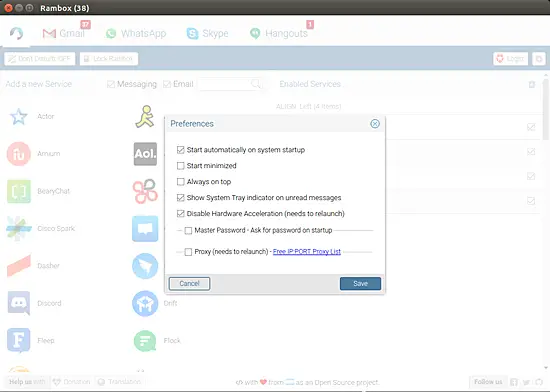Select the blue paper-plane service icon
Viewport: 550px width, 392px height.
coord(145,266)
